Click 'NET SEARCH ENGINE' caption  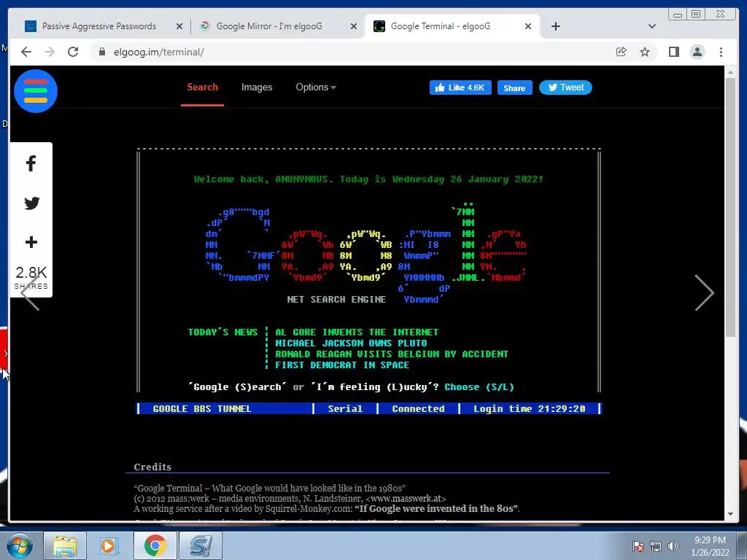point(336,300)
